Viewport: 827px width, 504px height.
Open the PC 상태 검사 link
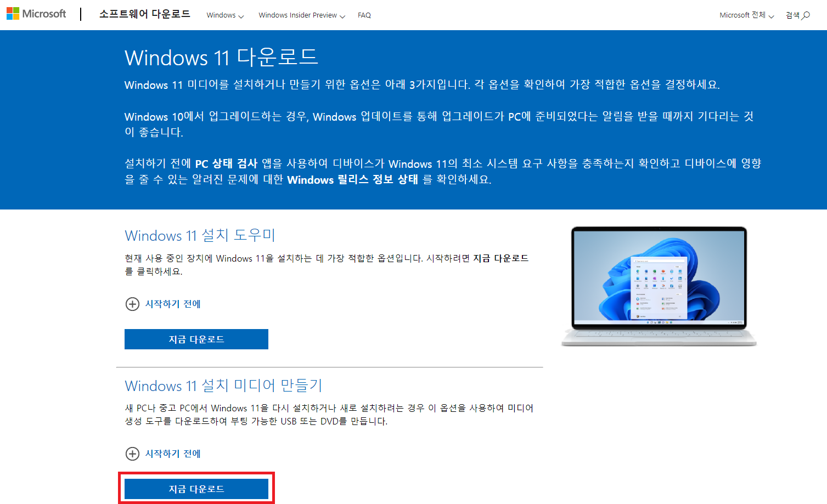coord(226,163)
